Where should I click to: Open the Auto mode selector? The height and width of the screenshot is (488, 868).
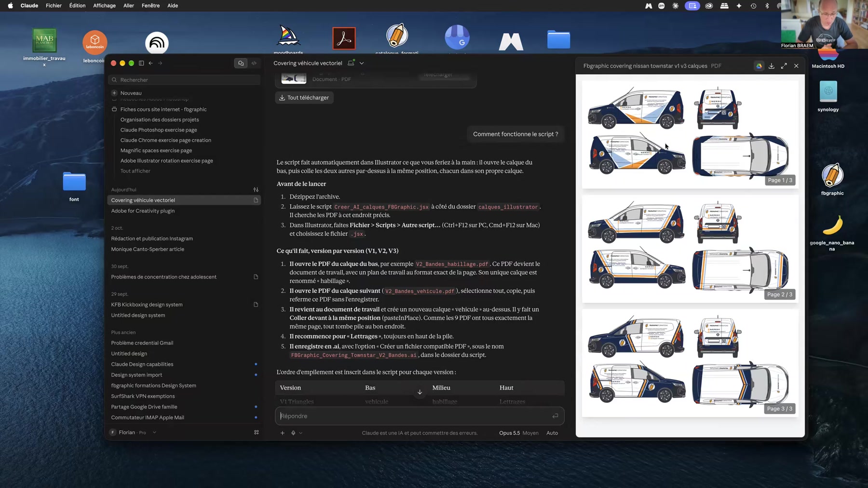(552, 433)
